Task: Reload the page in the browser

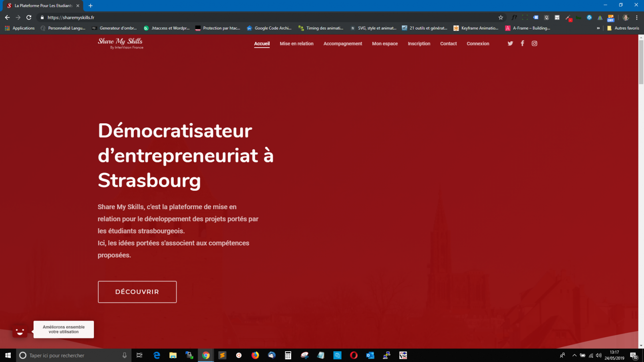Action: pyautogui.click(x=29, y=18)
